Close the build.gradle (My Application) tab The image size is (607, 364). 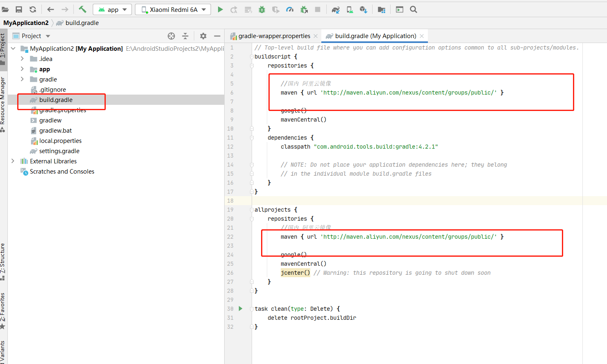(x=422, y=36)
